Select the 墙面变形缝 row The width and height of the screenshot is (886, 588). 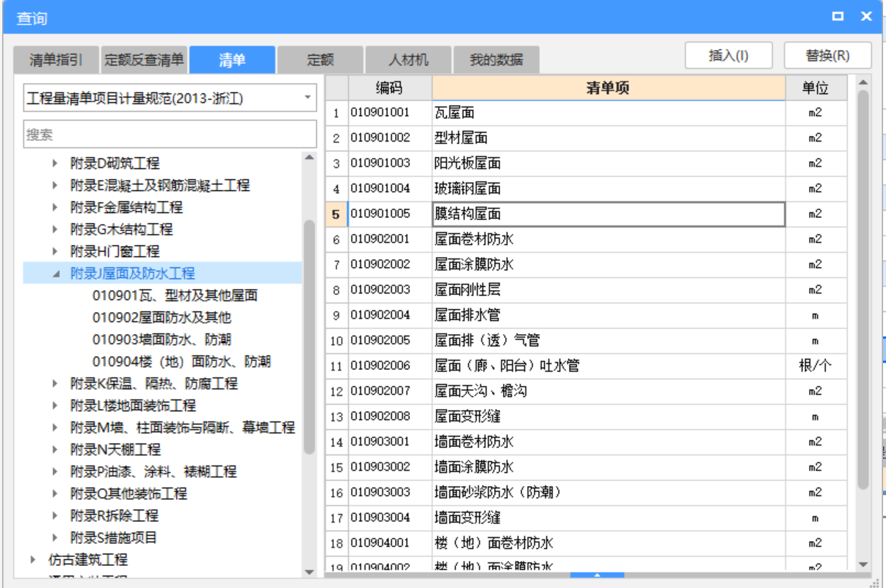586,518
